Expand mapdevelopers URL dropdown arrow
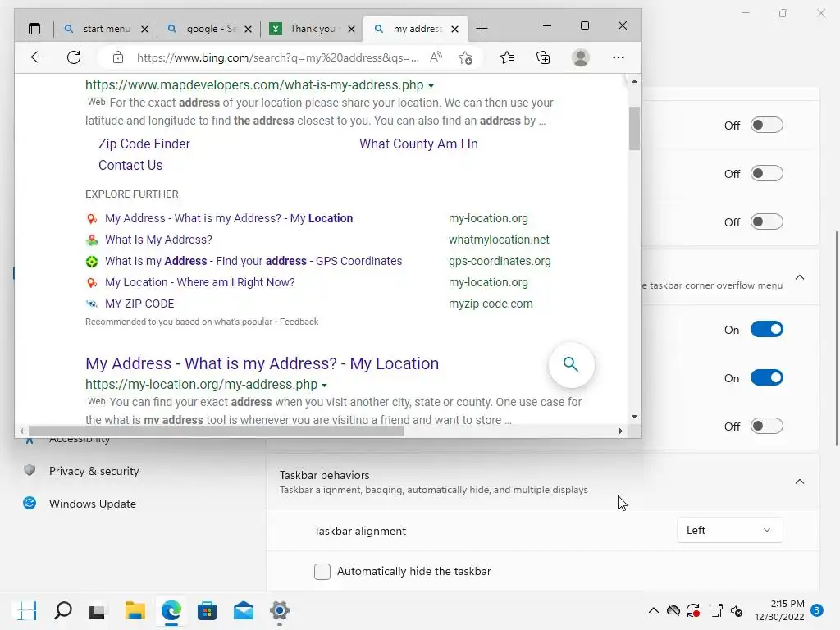This screenshot has height=630, width=840. click(x=431, y=85)
